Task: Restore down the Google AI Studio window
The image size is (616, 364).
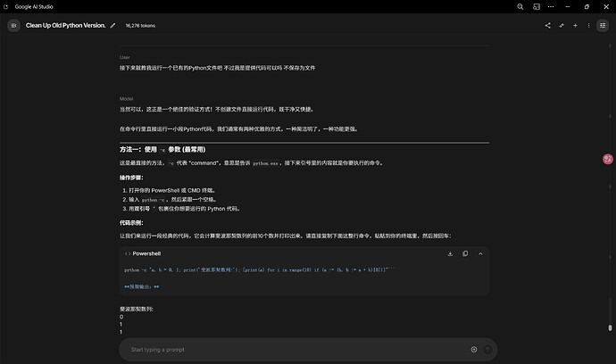Action: 587,6
